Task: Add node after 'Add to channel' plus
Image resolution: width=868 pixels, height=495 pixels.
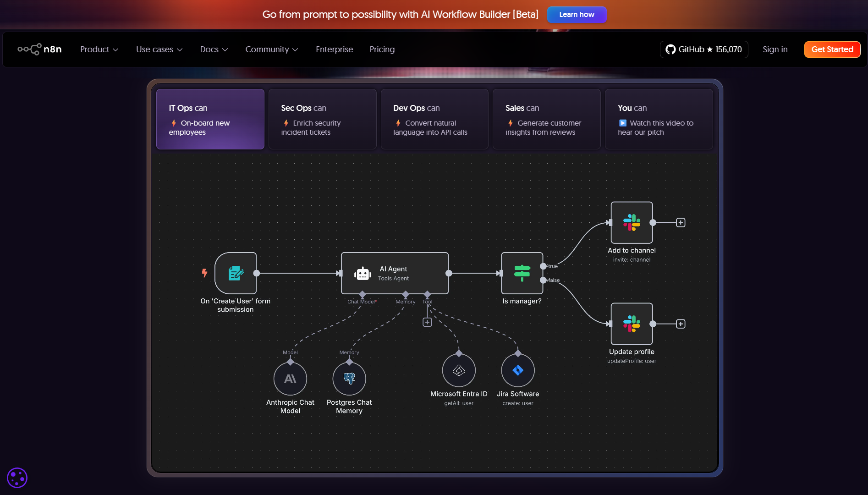Action: click(681, 223)
